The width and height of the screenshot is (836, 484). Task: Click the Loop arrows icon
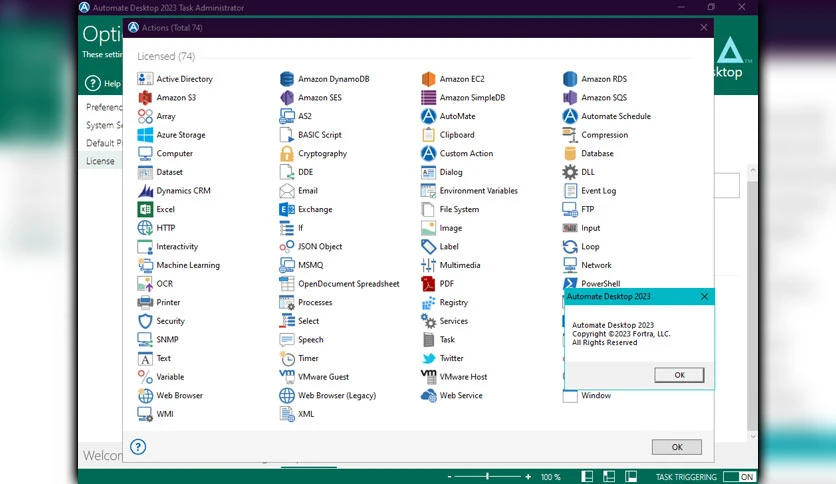[x=570, y=246]
